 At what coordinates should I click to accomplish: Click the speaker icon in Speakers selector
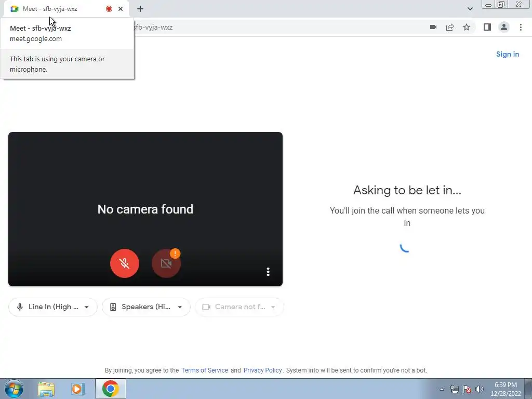point(113,307)
